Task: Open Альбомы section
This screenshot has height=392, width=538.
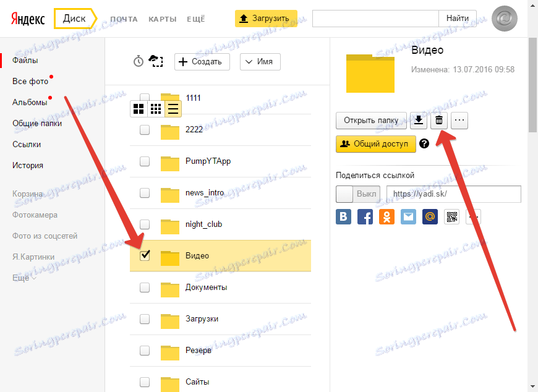Action: 30,102
